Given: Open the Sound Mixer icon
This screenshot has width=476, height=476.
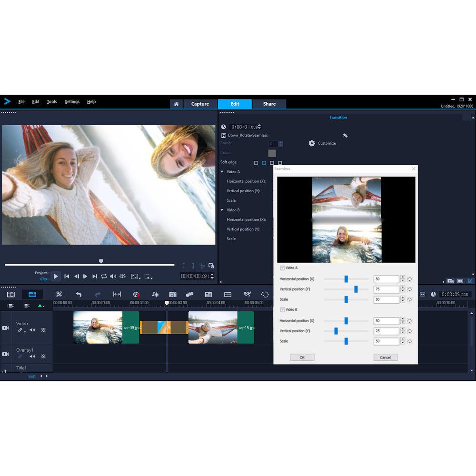Looking at the screenshot, I should [155, 294].
